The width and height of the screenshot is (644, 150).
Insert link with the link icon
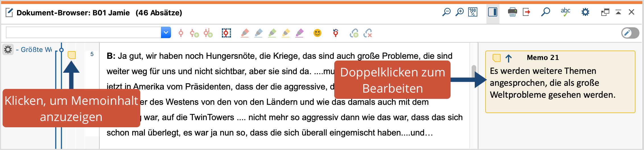click(354, 33)
